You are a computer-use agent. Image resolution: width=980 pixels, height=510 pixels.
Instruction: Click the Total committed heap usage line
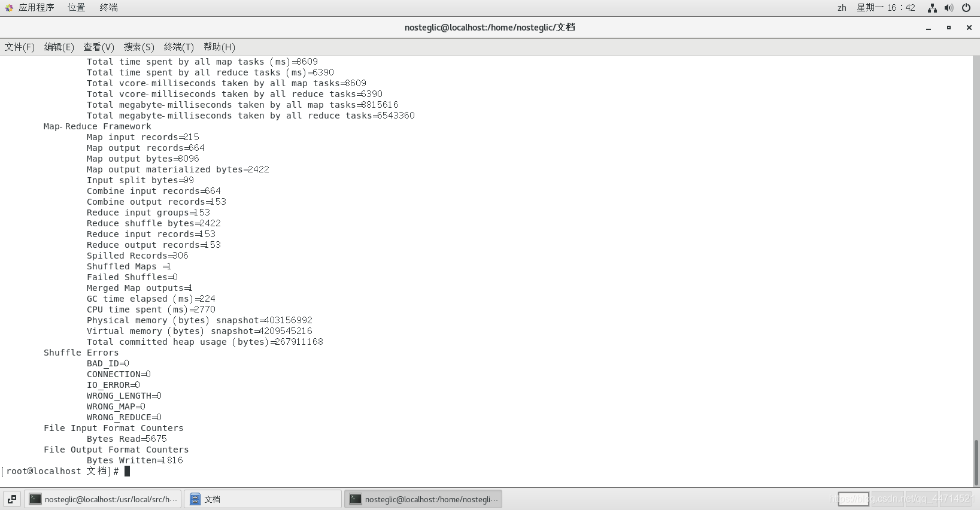(x=205, y=342)
